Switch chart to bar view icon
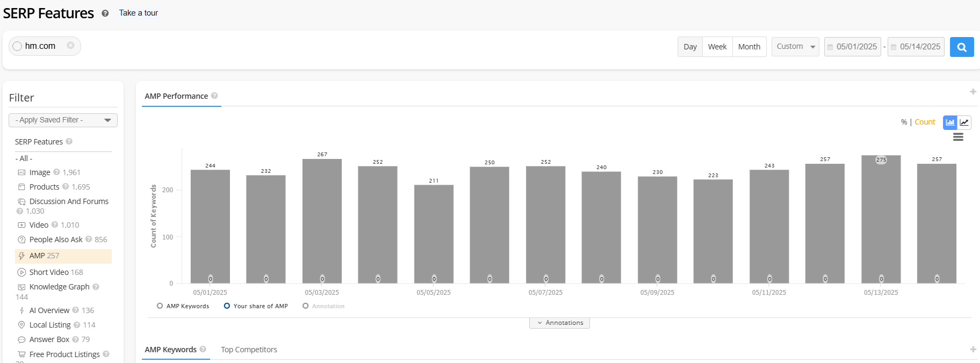980x363 pixels. pyautogui.click(x=950, y=122)
